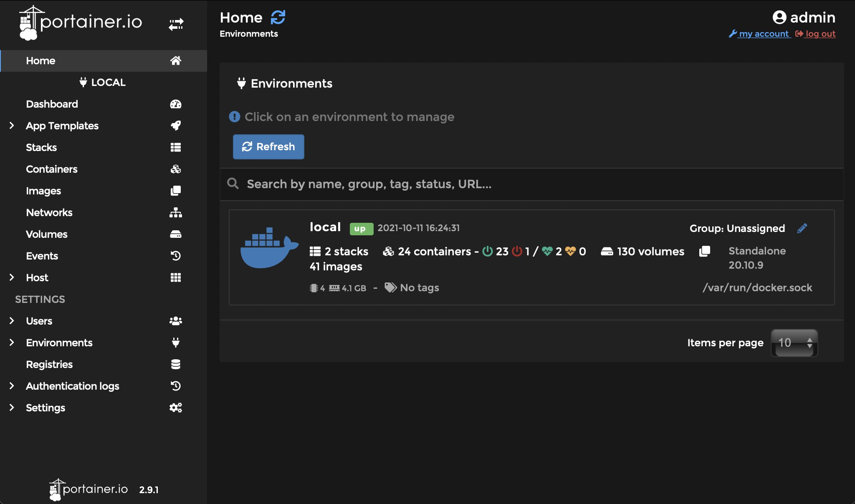
Task: Expand the Authentication logs chevron
Action: (12, 386)
